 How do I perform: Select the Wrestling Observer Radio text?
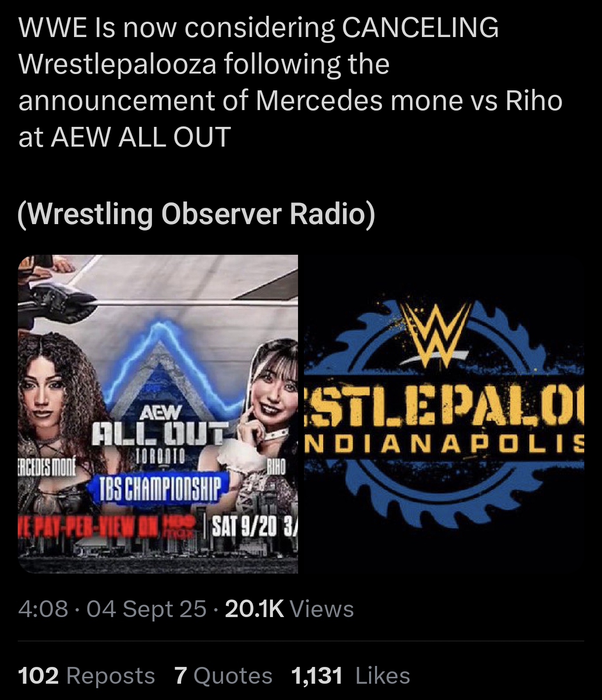pyautogui.click(x=196, y=214)
